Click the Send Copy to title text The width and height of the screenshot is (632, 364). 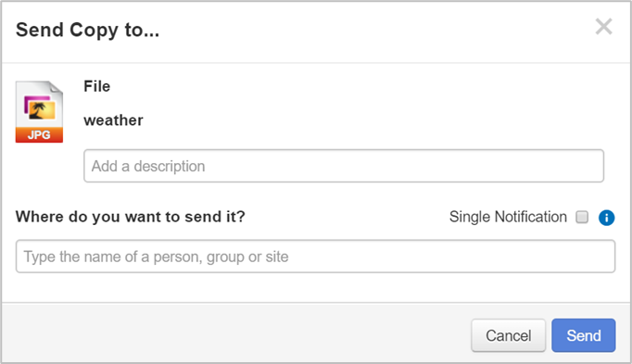click(x=87, y=31)
